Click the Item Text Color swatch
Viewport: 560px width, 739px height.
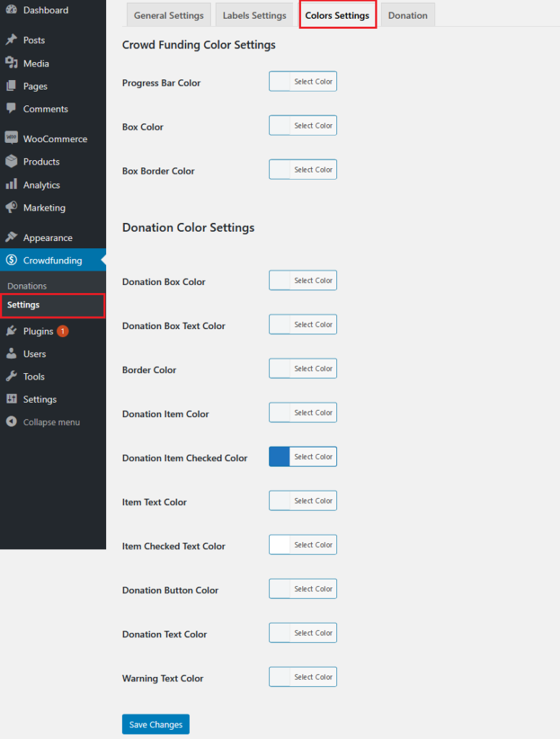279,501
